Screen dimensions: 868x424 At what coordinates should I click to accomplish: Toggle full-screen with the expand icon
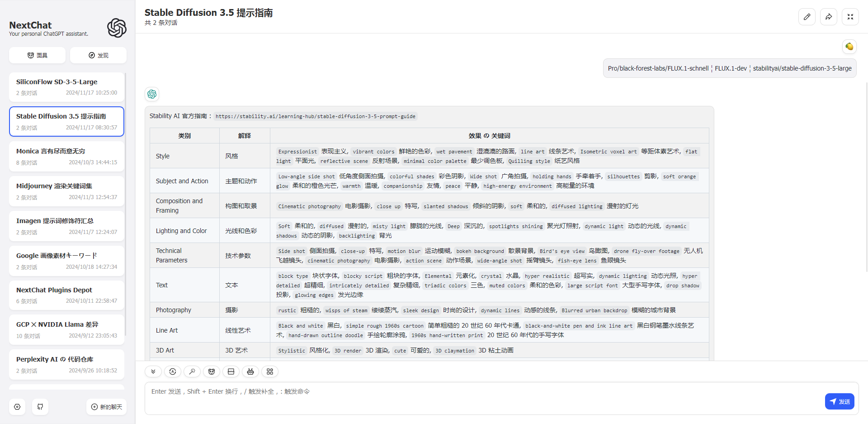(x=850, y=17)
